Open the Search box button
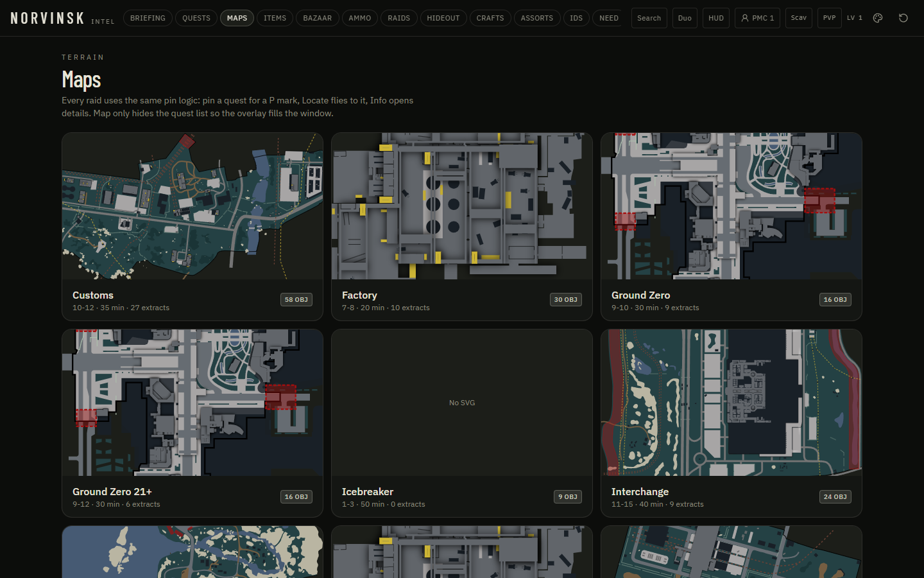The width and height of the screenshot is (924, 578). click(649, 18)
